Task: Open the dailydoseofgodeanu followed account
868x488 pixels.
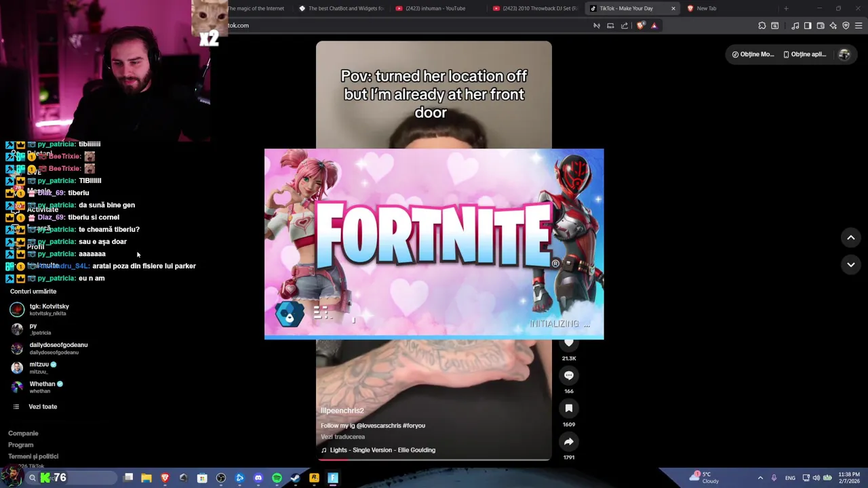Action: 49,348
